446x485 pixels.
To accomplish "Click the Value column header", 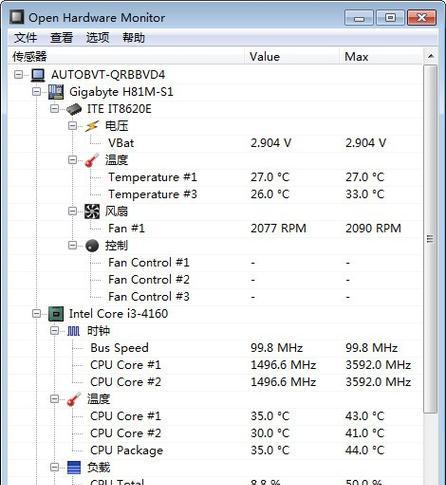I will click(292, 56).
